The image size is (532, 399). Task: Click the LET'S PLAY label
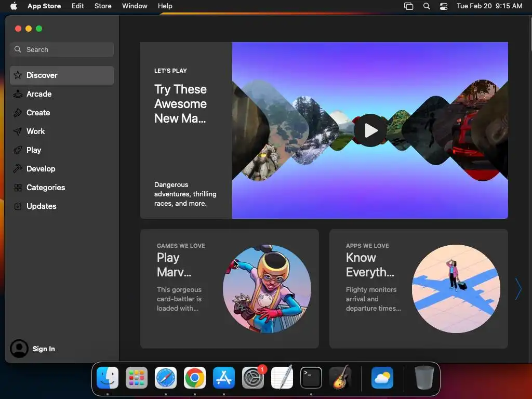click(x=170, y=71)
